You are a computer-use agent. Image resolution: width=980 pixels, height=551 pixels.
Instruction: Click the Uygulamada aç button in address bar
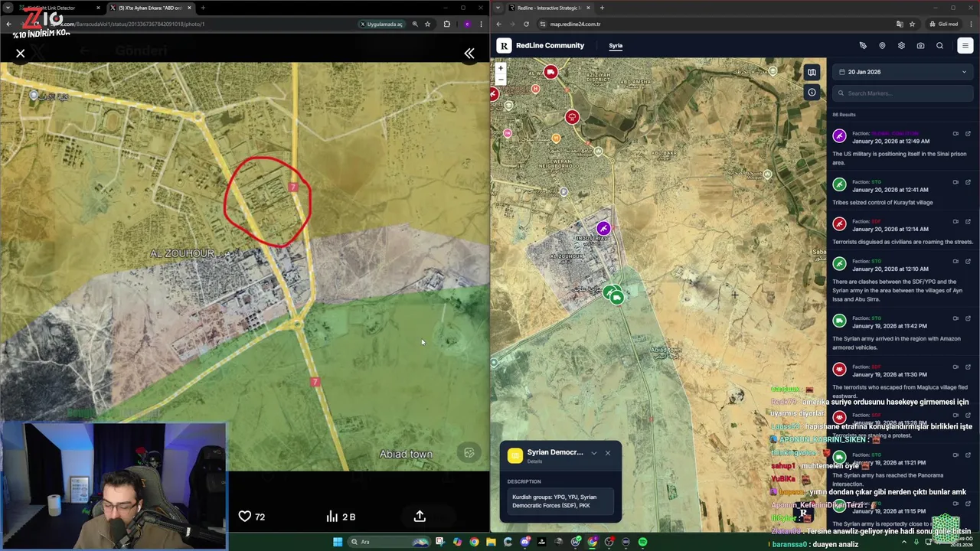(381, 24)
